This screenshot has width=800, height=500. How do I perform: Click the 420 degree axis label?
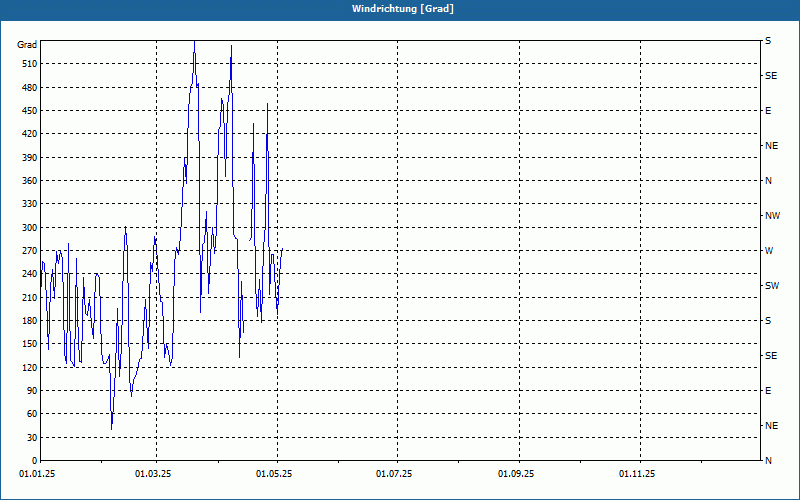click(30, 134)
